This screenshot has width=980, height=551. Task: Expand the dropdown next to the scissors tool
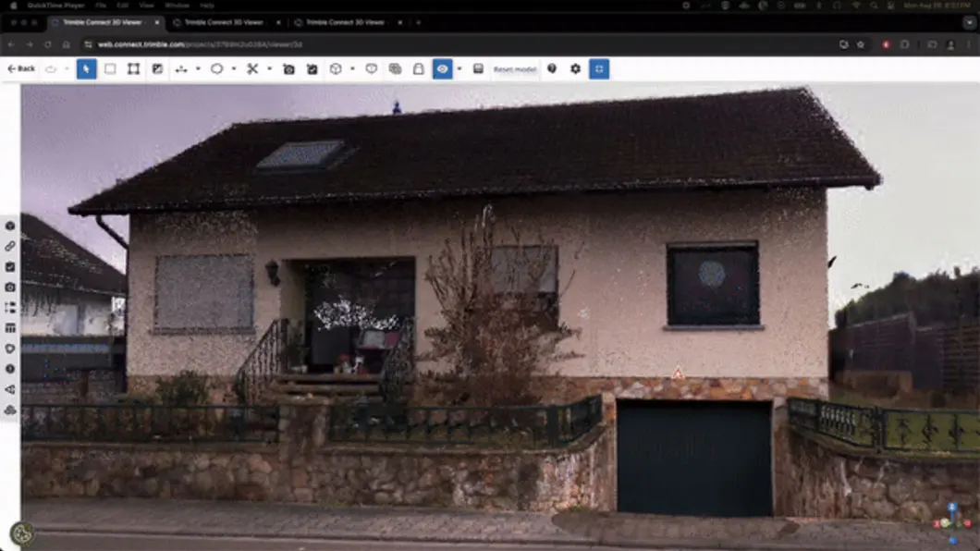[269, 69]
